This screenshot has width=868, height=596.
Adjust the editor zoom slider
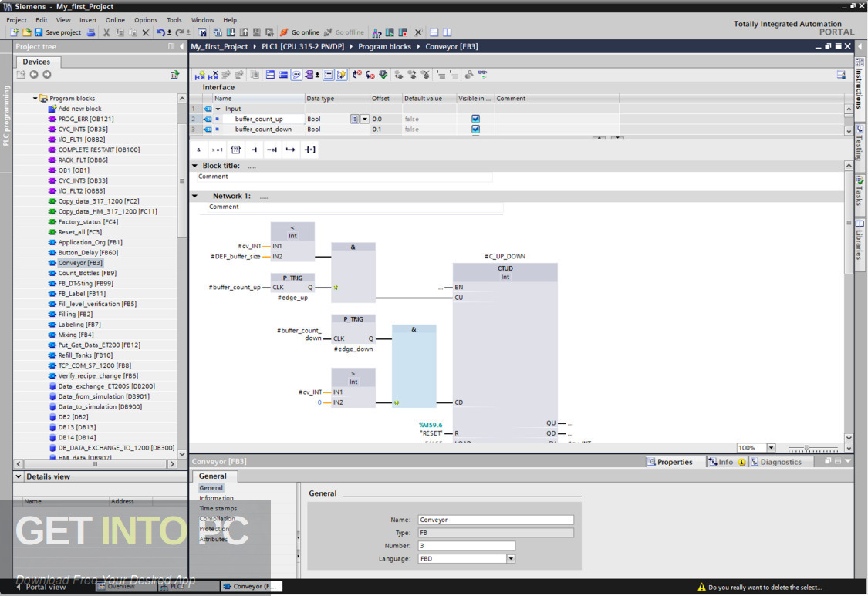coord(806,448)
